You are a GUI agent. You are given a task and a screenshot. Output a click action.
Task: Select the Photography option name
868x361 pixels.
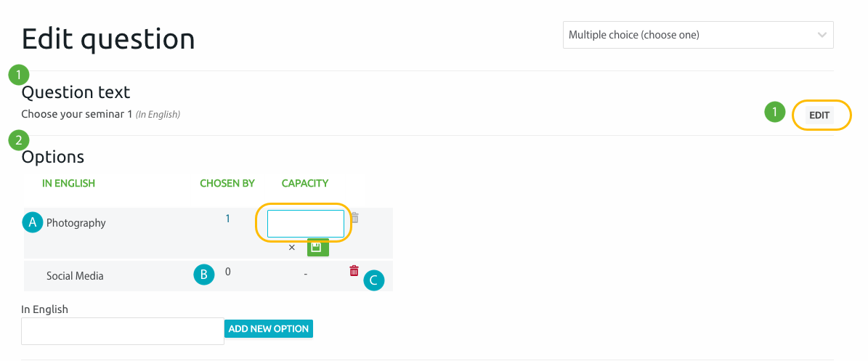(x=76, y=222)
